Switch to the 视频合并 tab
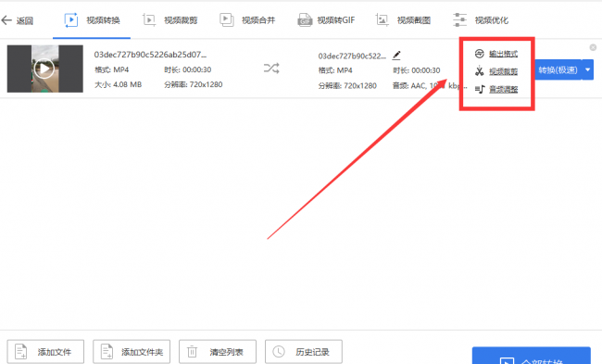602x364 pixels. (247, 20)
